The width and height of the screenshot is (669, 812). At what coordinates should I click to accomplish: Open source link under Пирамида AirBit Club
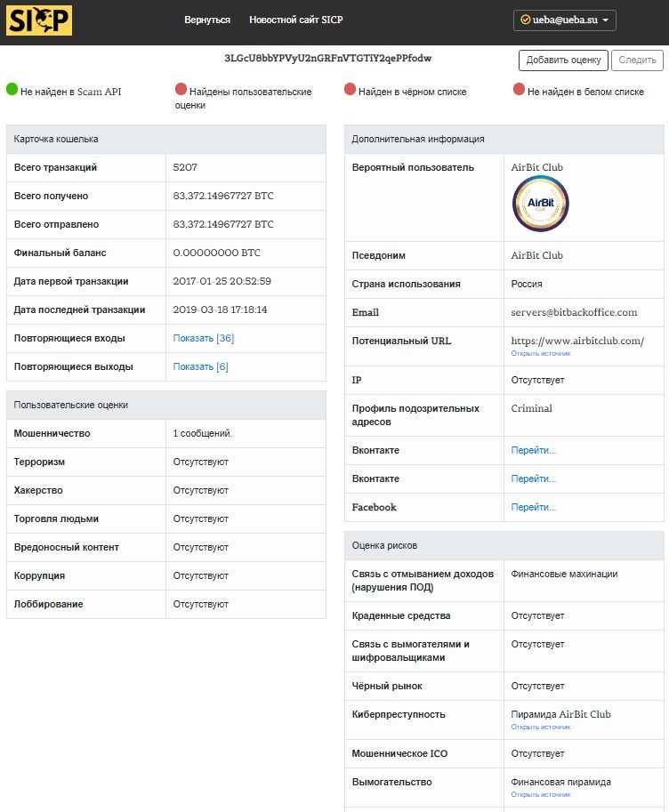click(x=540, y=728)
